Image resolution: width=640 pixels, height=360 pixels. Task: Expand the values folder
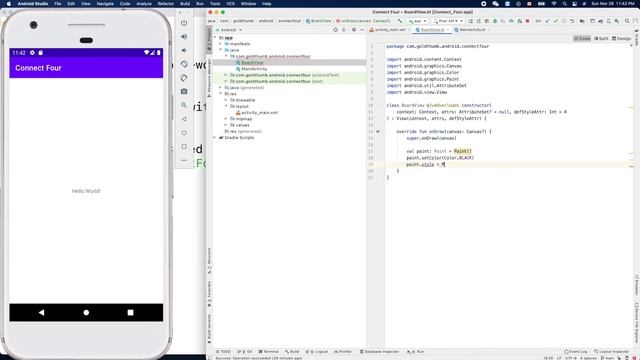click(226, 125)
